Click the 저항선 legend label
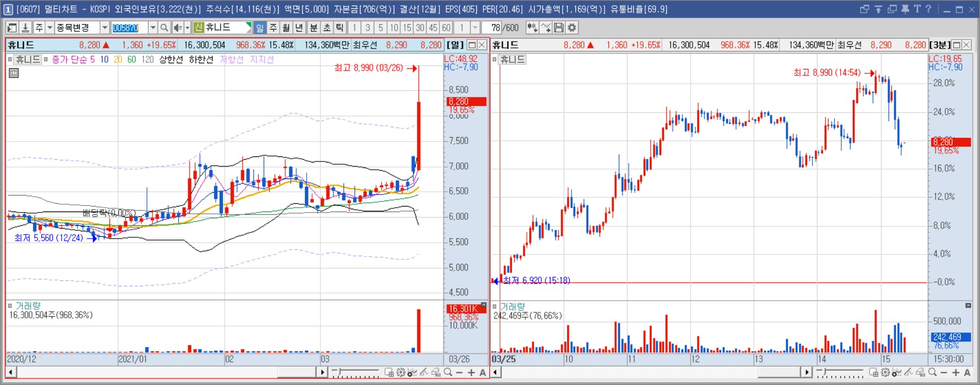Image resolution: width=980 pixels, height=385 pixels. point(231,59)
